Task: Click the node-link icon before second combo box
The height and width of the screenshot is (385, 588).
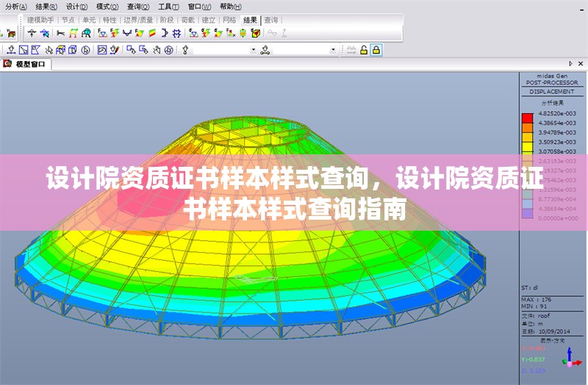Action: pyautogui.click(x=265, y=50)
